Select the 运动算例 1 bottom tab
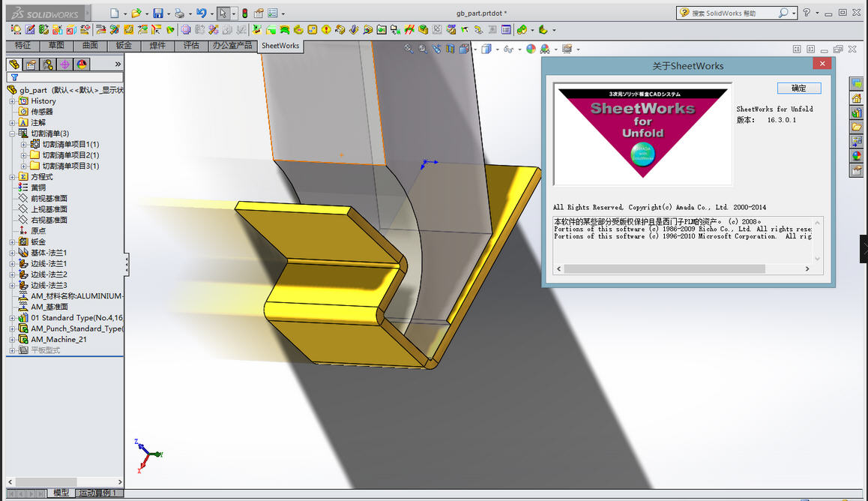Image resolution: width=868 pixels, height=501 pixels. [x=98, y=493]
